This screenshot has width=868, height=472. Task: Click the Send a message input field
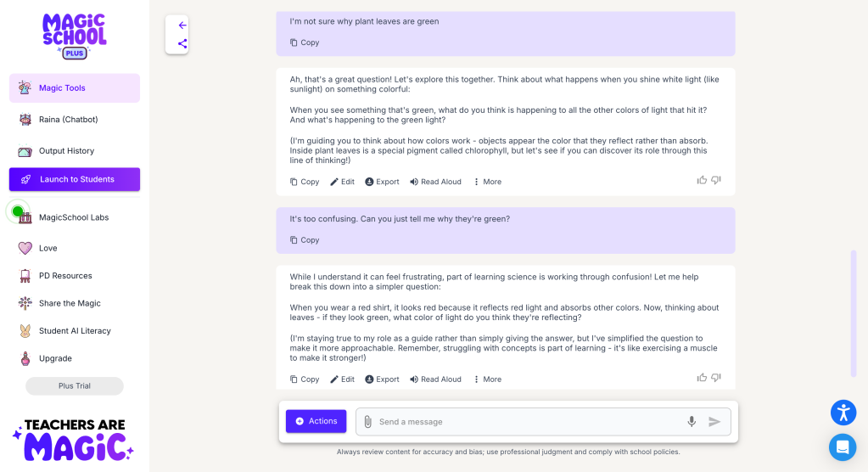[x=526, y=422]
